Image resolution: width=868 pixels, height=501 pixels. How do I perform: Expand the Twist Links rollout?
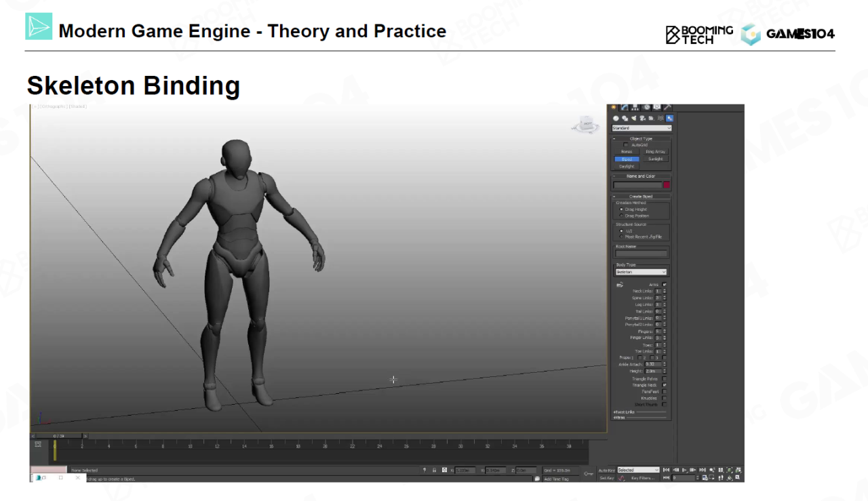[624, 412]
